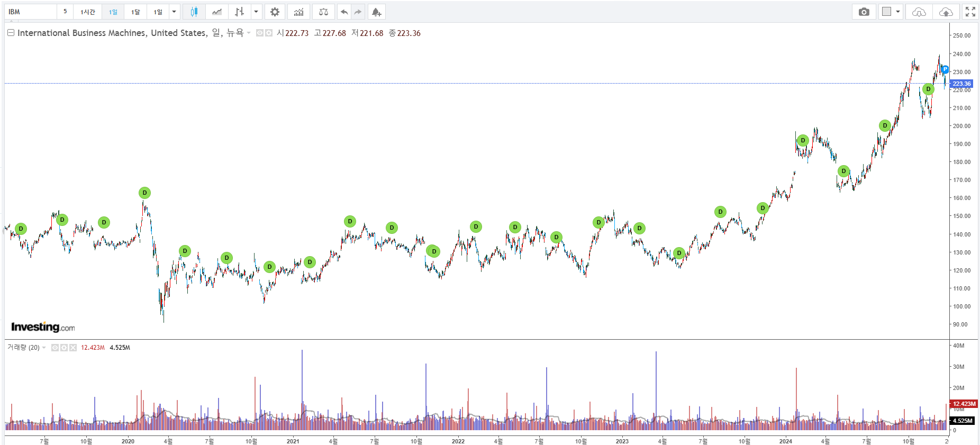The width and height of the screenshot is (980, 445).
Task: Click the 4.525M value in volume legend
Action: (120, 348)
